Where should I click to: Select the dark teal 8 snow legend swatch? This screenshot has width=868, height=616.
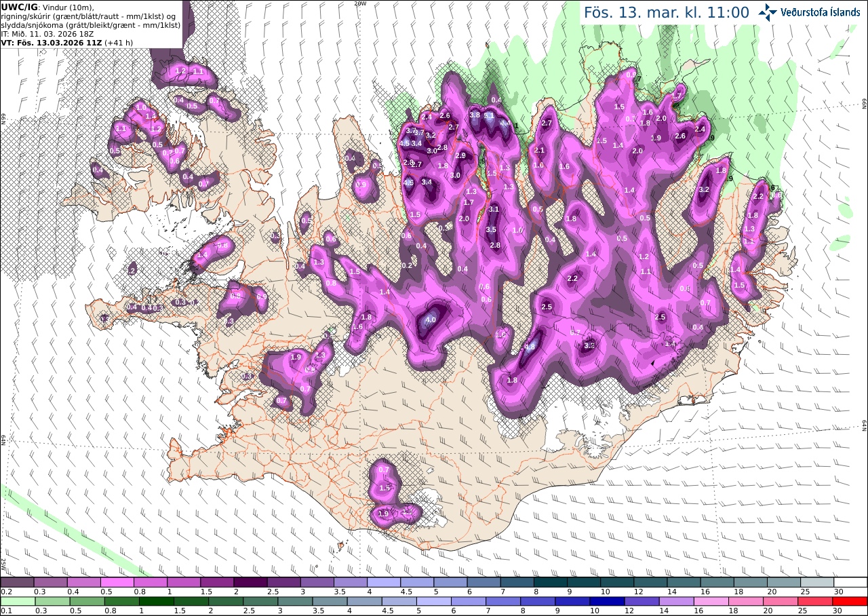coord(551,582)
